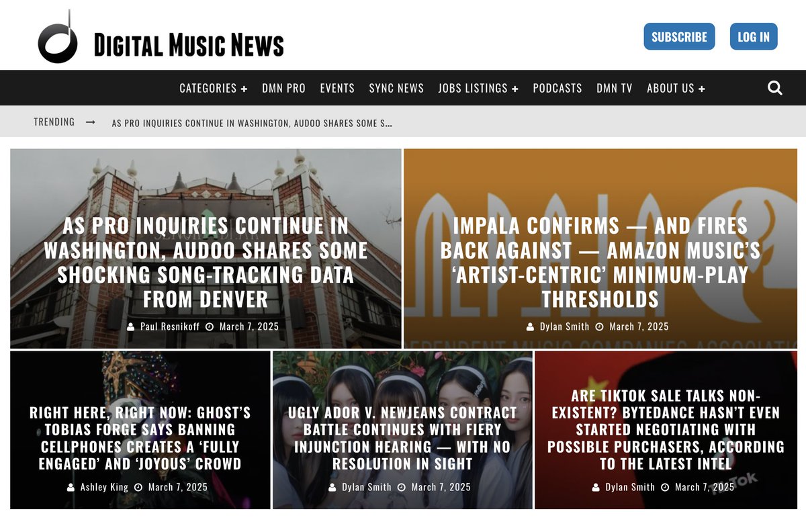The width and height of the screenshot is (806, 532).
Task: Select the SYNC NEWS menu item
Action: coord(396,87)
